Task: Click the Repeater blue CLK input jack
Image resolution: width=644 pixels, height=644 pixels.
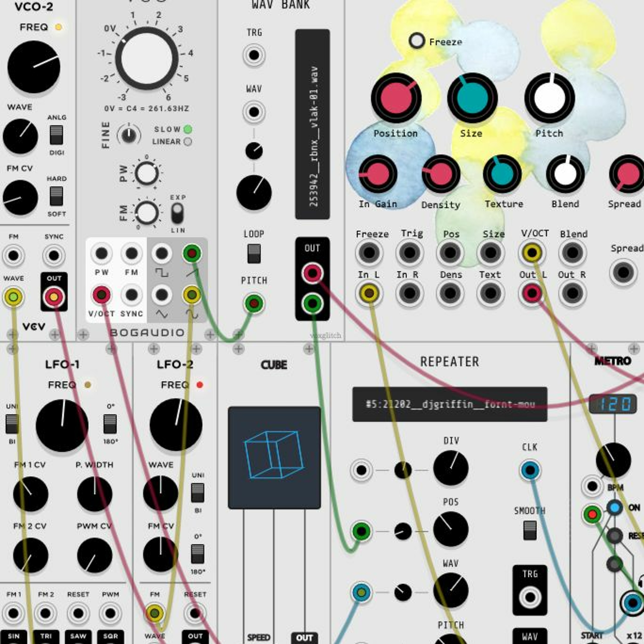Action: pyautogui.click(x=530, y=470)
